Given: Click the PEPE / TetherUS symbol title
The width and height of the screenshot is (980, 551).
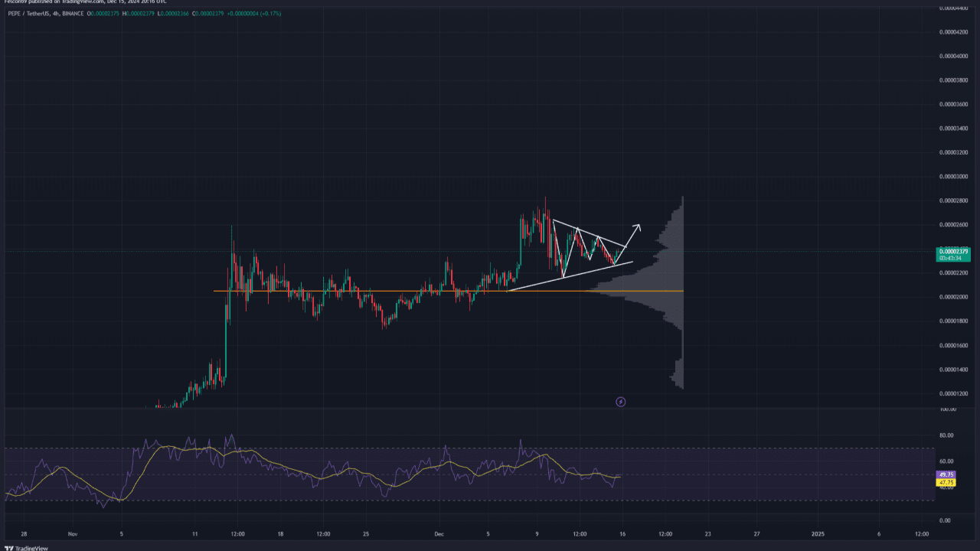Looking at the screenshot, I should pos(28,13).
